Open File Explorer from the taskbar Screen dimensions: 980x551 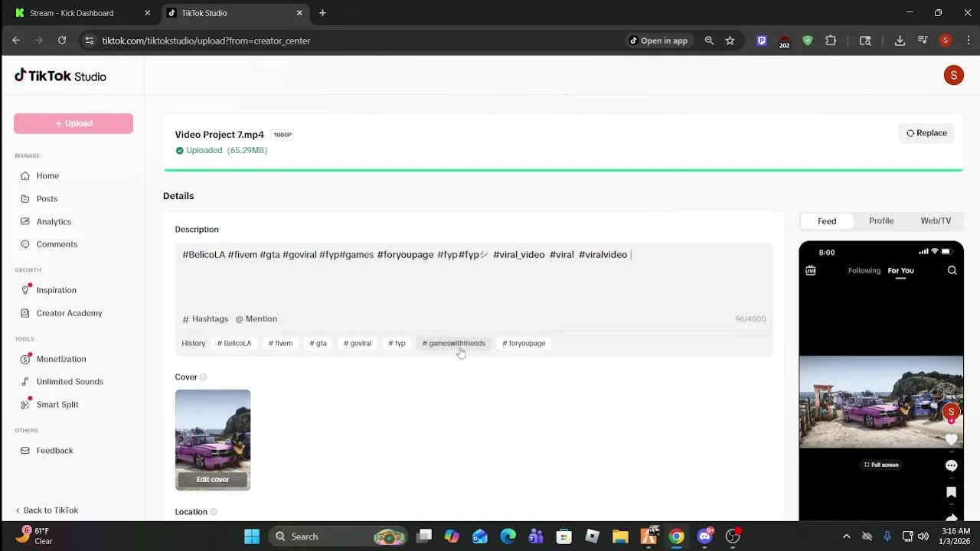pos(620,536)
